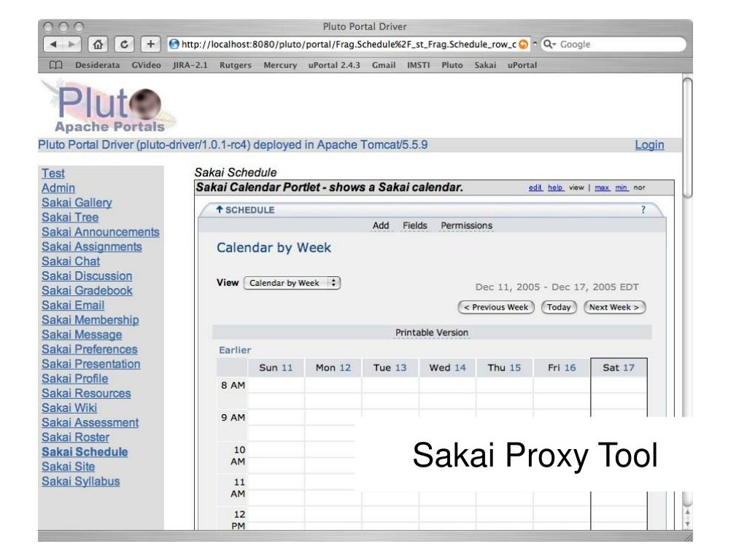Open the Sakai Email link
The image size is (747, 560).
pyautogui.click(x=73, y=306)
